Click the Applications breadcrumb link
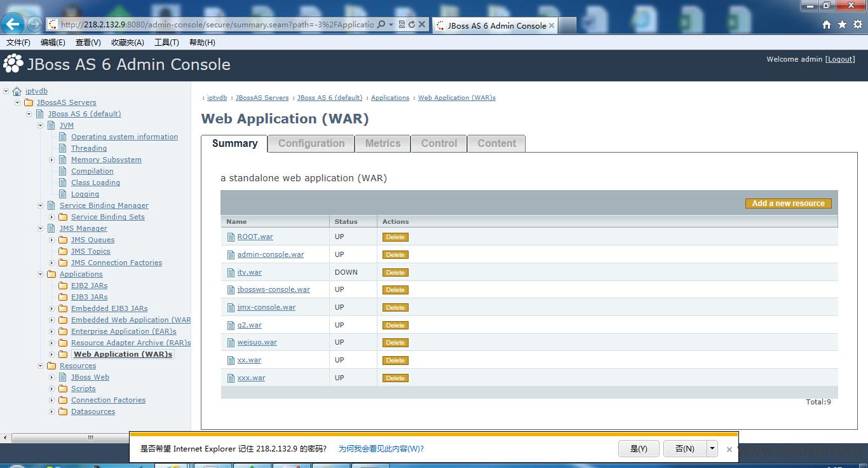 click(390, 98)
